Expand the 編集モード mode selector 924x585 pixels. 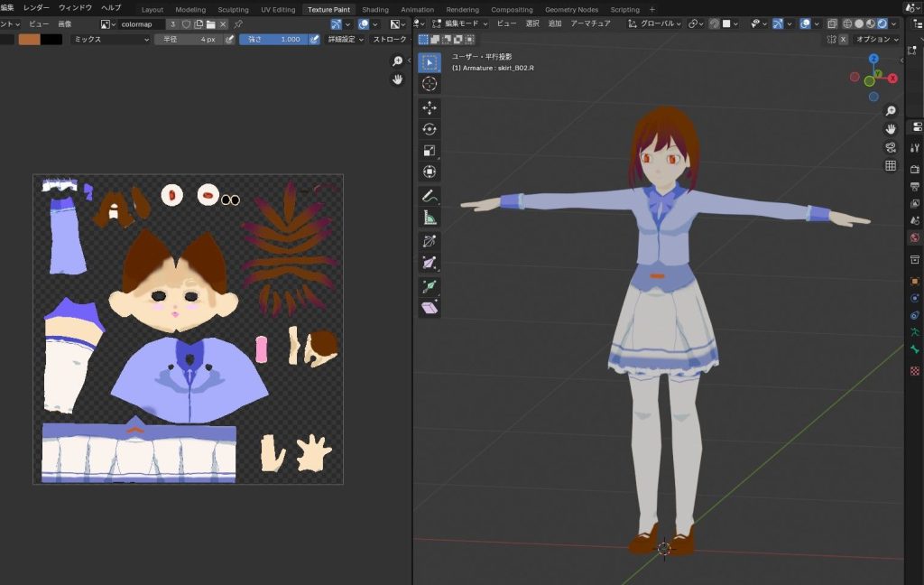(460, 23)
